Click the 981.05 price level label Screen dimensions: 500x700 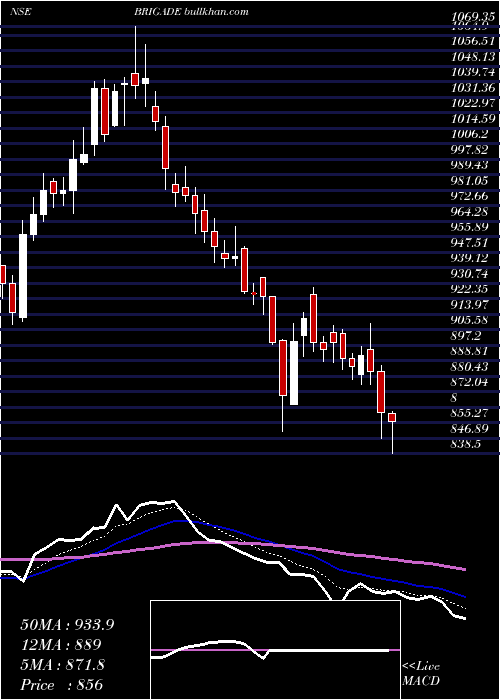(x=470, y=181)
